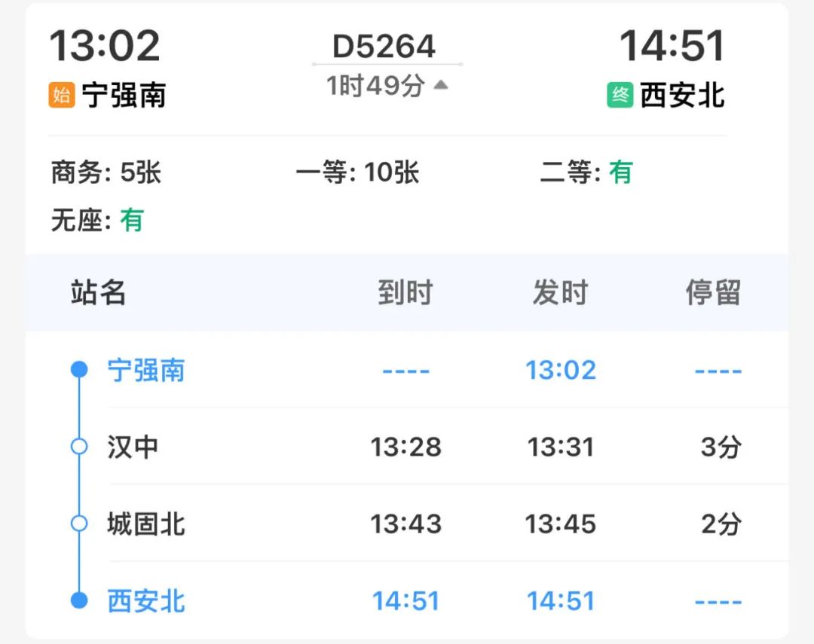814x644 pixels.
Task: Open train number D5264 details
Action: pyautogui.click(x=384, y=46)
